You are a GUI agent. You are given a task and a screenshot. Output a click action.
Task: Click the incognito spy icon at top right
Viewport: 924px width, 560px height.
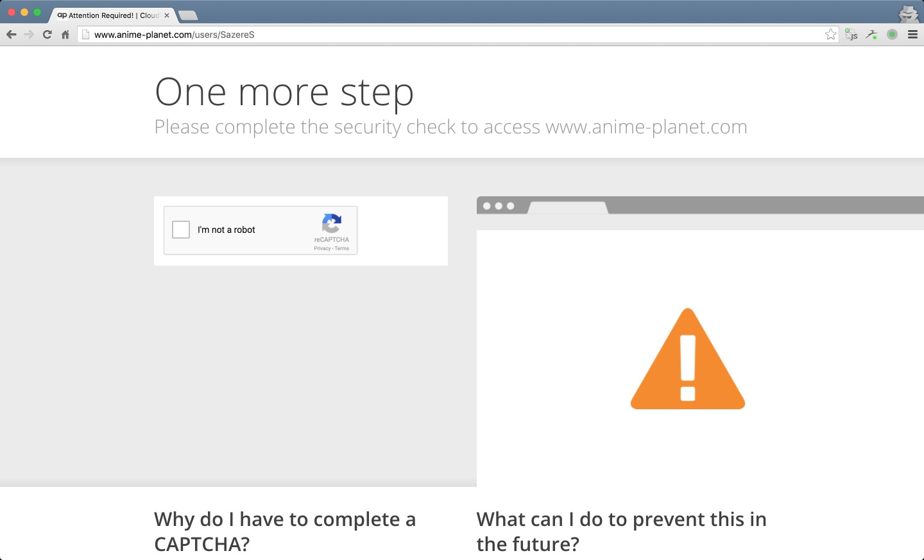coord(909,13)
